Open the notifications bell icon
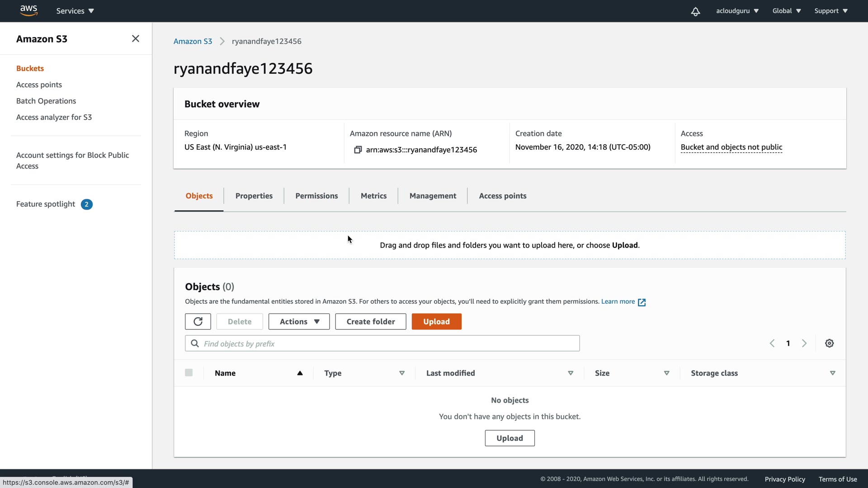 (695, 11)
